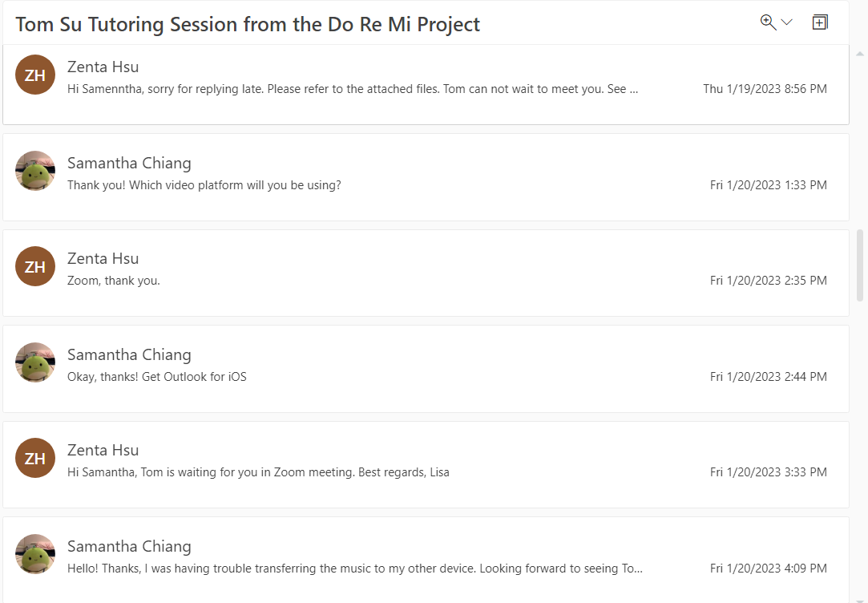Viewport: 868px width, 603px height.
Task: Click the conversation subject title
Action: (248, 24)
